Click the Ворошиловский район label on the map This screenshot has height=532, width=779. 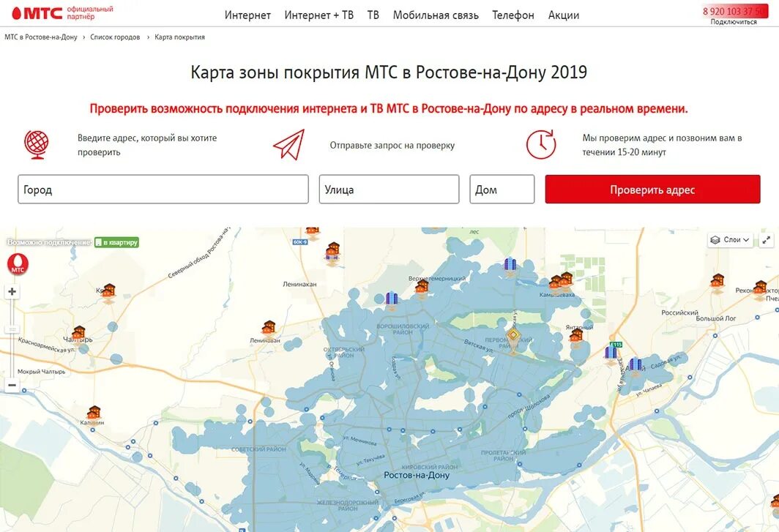pos(403,329)
